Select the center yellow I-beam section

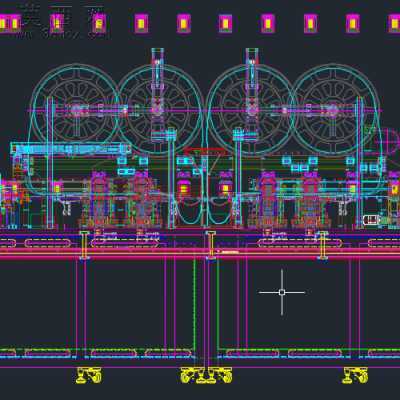211,245
